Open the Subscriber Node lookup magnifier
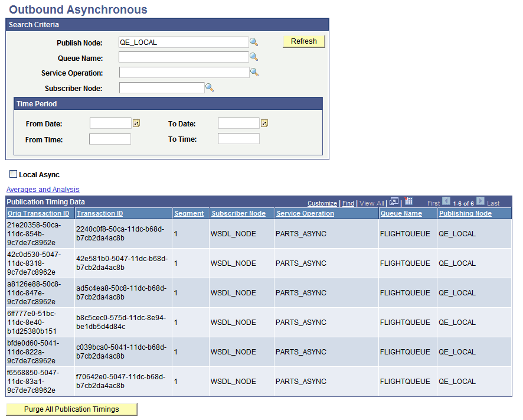Image resolution: width=523 pixels, height=420 pixels. (x=210, y=87)
